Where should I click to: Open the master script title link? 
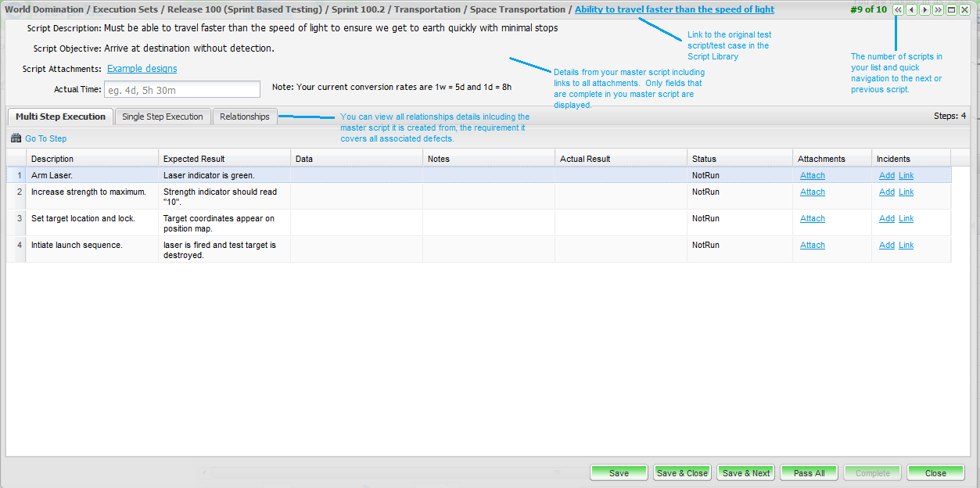[x=674, y=9]
